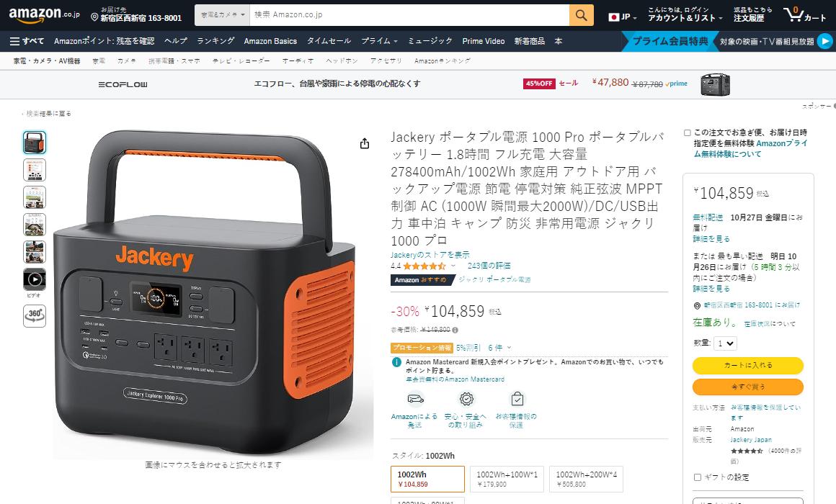836x504 pixels.
Task: Enable the お急ぎ便 Prime trial checkbox
Action: tap(688, 132)
